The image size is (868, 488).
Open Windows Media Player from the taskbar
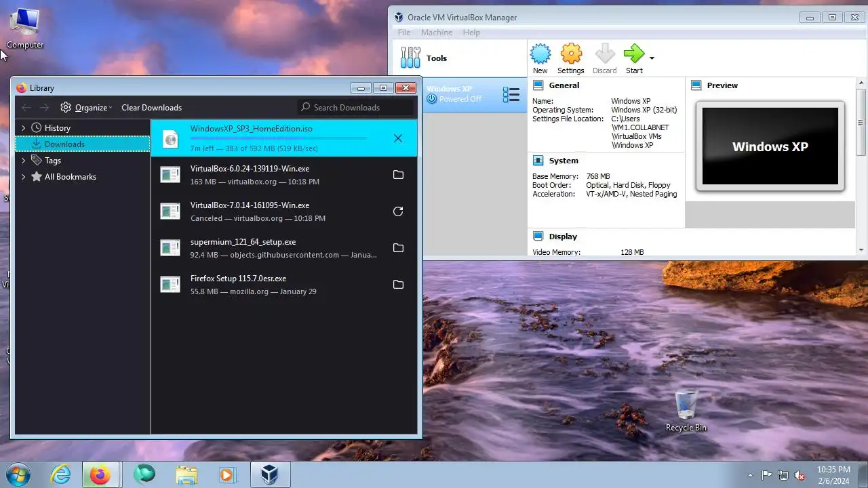[227, 475]
